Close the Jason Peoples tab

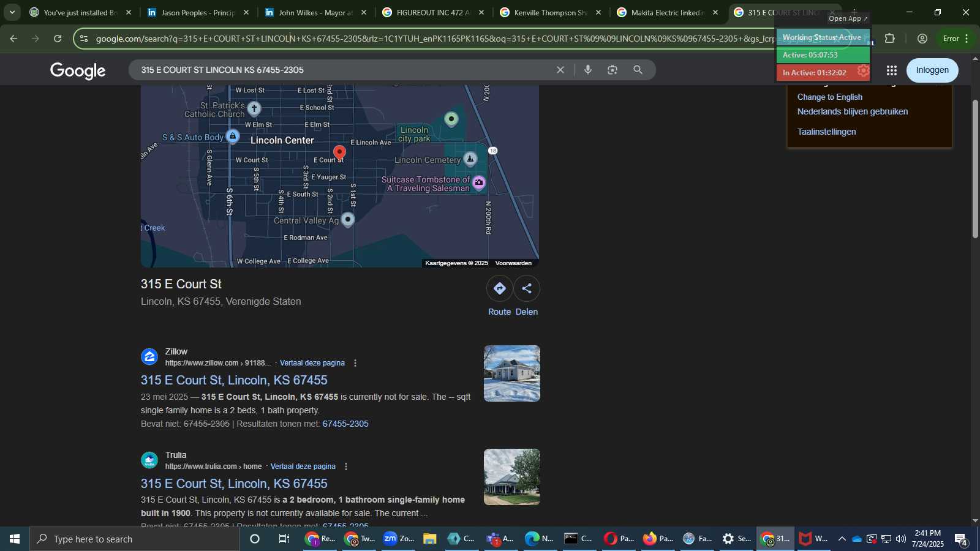246,12
